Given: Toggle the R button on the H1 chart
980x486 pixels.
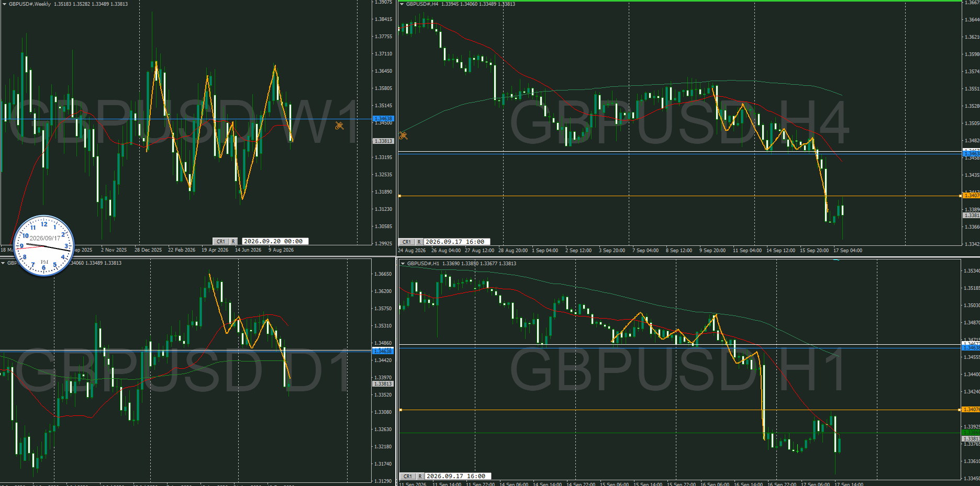Looking at the screenshot, I should click(420, 477).
